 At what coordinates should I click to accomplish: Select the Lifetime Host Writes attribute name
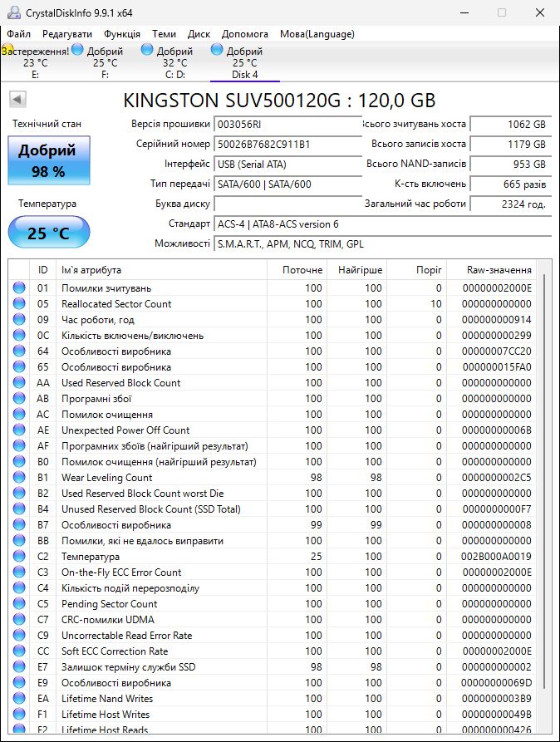click(105, 714)
